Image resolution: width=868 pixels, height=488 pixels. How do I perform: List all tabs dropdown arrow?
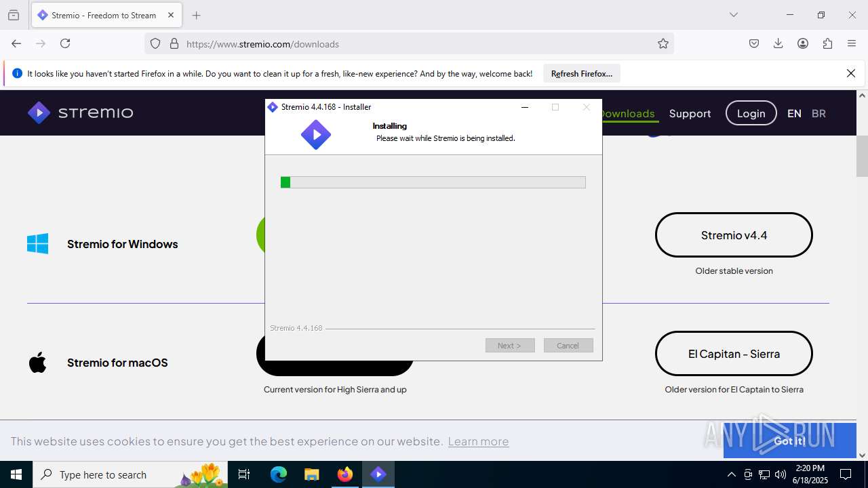click(x=734, y=15)
